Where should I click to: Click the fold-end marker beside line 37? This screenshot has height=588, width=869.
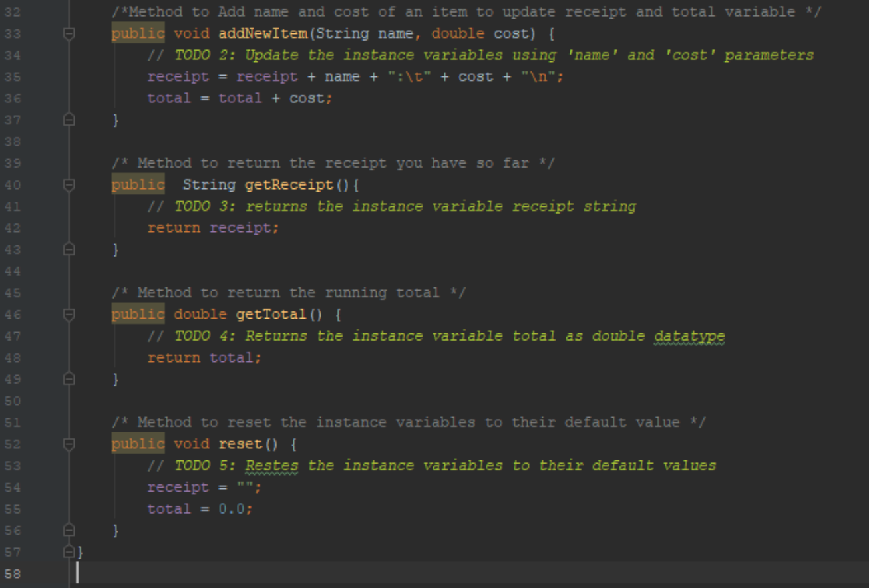69,120
